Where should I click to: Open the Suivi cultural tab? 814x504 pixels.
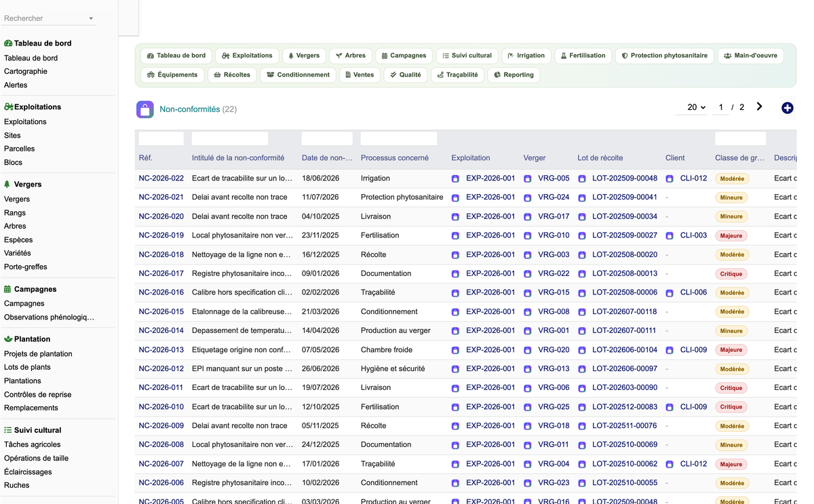[x=467, y=56]
